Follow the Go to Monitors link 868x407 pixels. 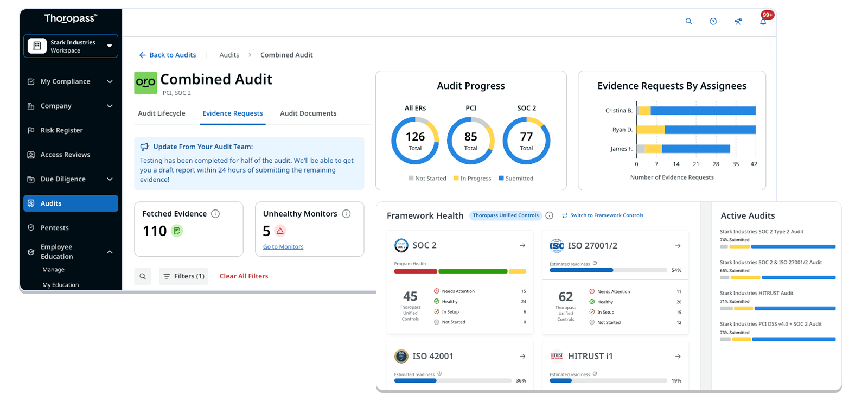(x=283, y=247)
